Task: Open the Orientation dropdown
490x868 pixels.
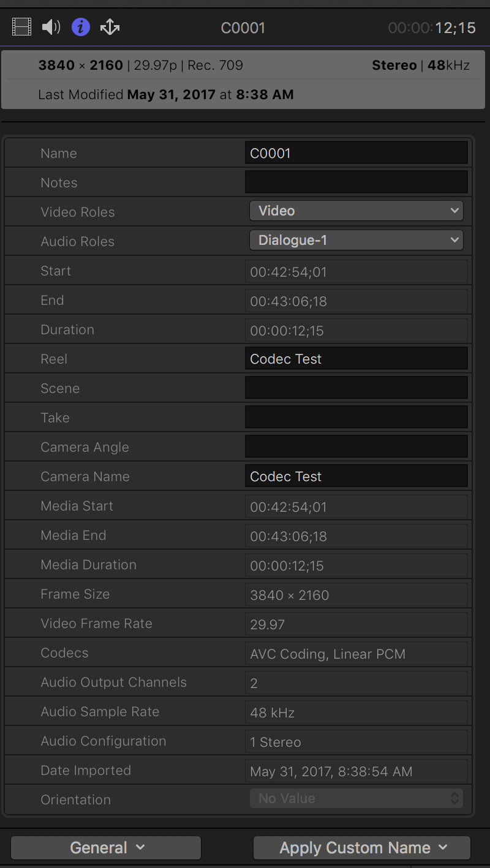Action: click(356, 799)
